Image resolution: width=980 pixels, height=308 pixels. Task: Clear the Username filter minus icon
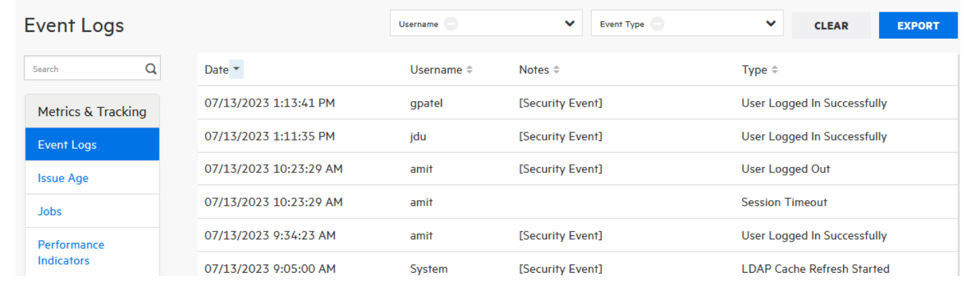click(x=451, y=24)
